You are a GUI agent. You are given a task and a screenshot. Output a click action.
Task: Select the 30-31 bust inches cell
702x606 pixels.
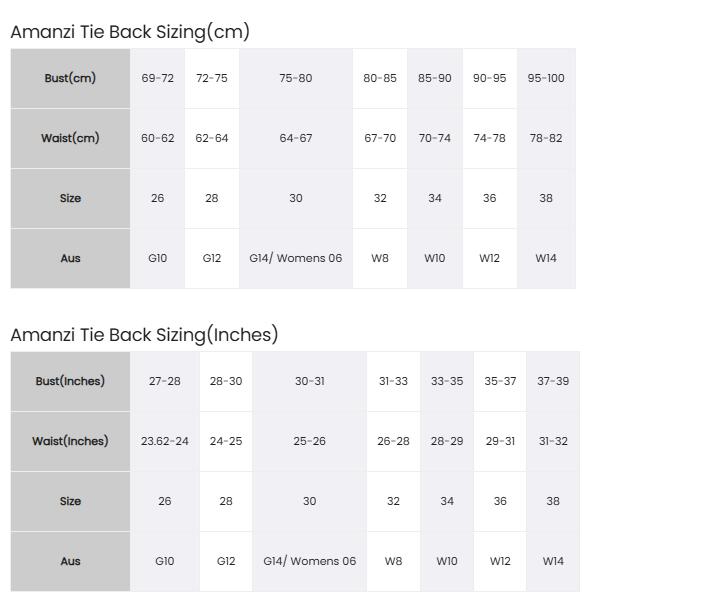point(310,381)
